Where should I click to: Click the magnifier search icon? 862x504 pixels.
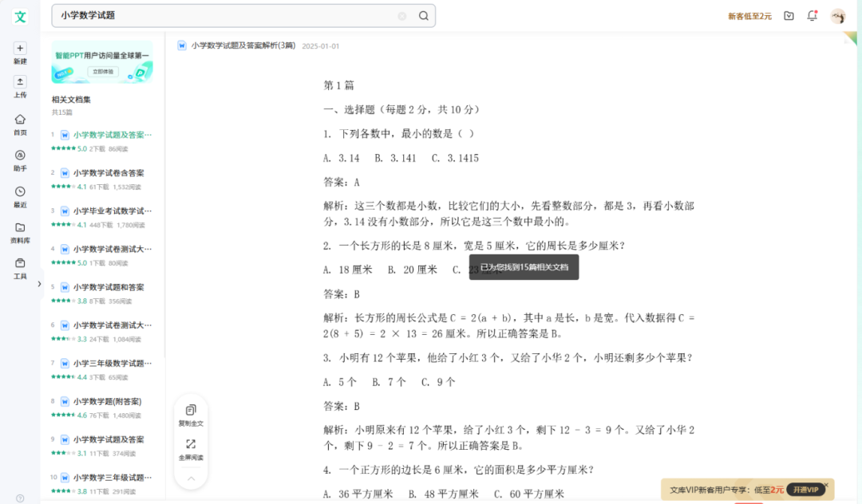click(x=424, y=15)
